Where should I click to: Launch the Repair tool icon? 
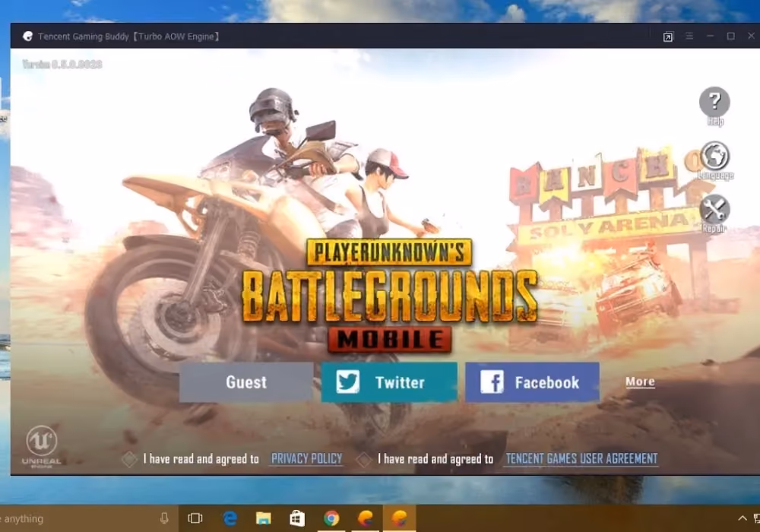[714, 210]
